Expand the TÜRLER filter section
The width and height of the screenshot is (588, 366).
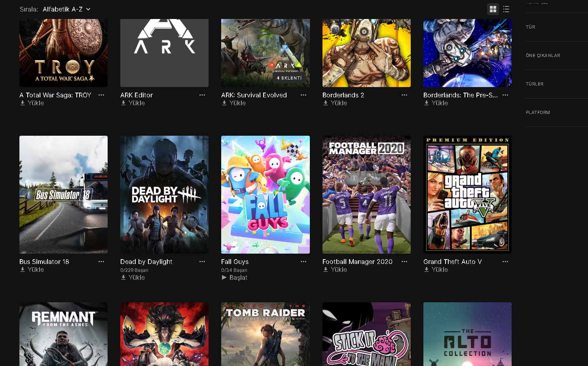tap(557, 84)
